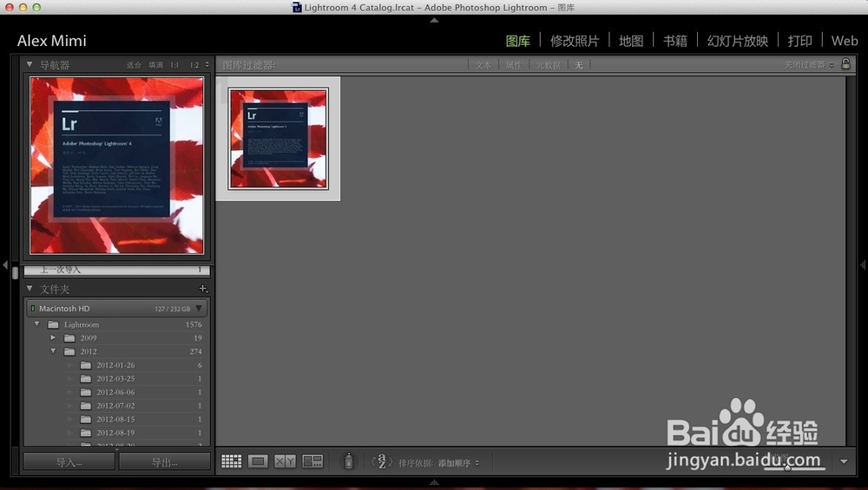This screenshot has width=868, height=490.
Task: Click the Lightroom catalog title bar icon
Action: point(297,7)
